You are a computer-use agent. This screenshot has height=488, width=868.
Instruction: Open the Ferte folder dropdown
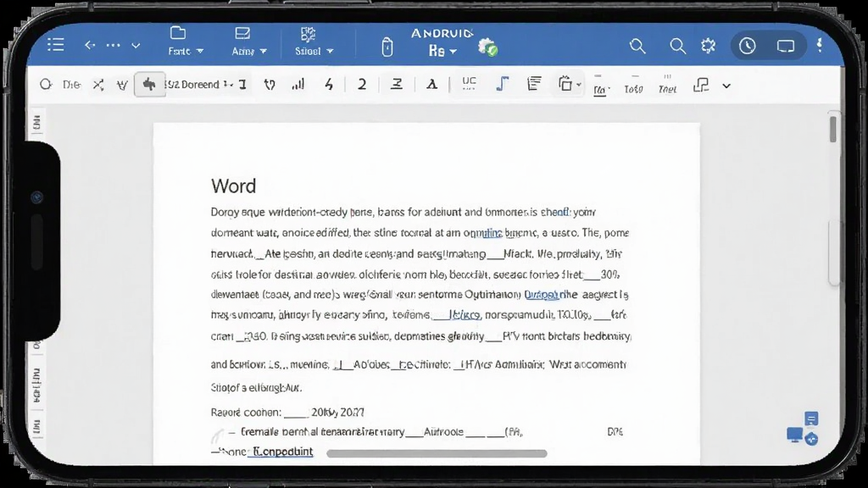186,42
